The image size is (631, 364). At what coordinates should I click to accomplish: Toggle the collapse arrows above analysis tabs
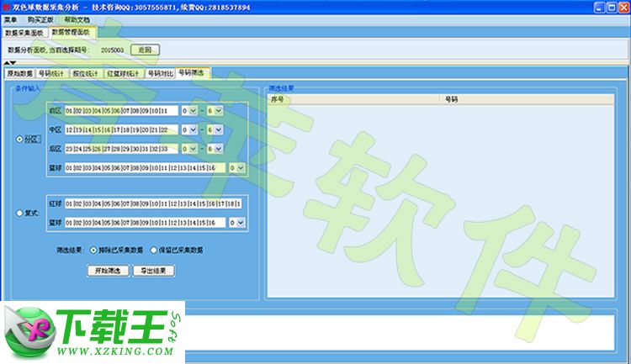[x=10, y=63]
